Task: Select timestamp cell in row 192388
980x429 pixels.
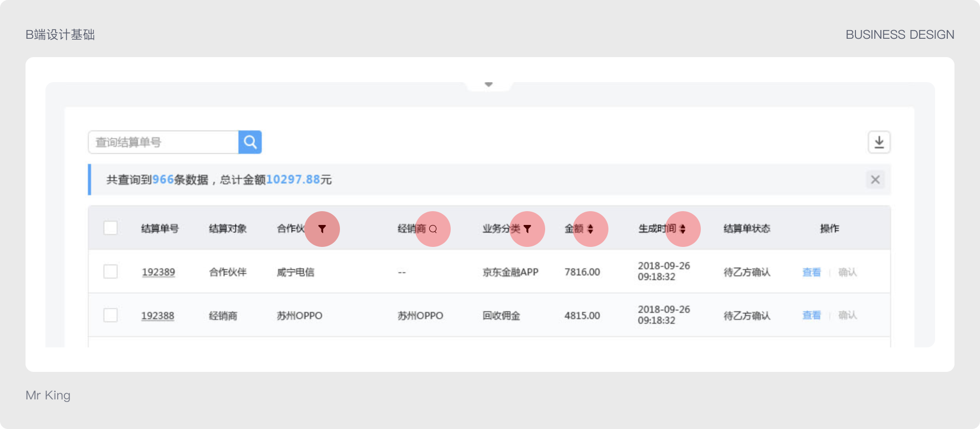Action: [664, 315]
